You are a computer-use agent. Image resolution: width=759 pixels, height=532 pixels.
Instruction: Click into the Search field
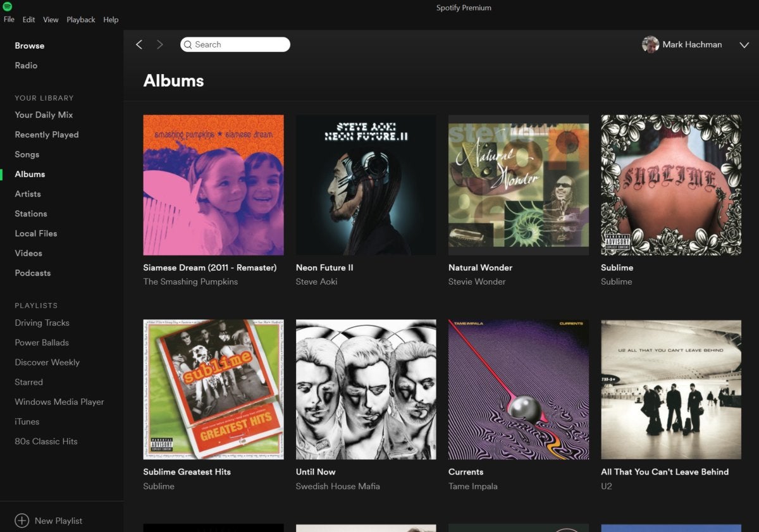(x=235, y=44)
